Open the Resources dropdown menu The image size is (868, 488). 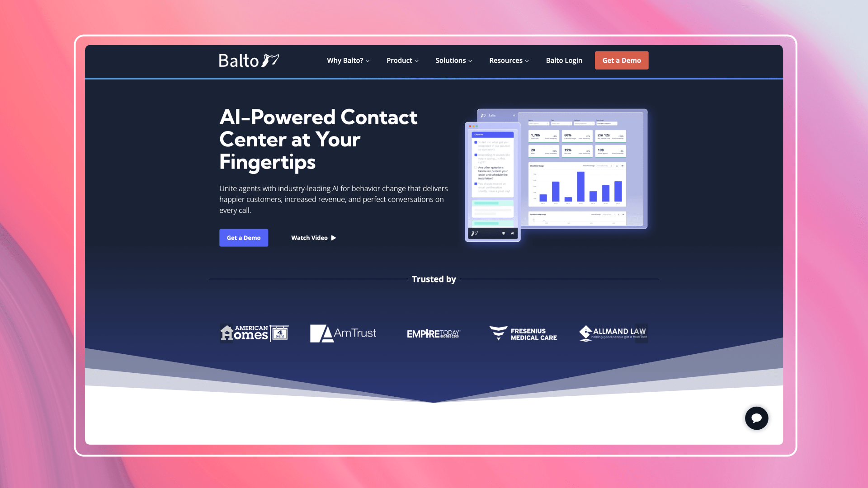pos(509,60)
